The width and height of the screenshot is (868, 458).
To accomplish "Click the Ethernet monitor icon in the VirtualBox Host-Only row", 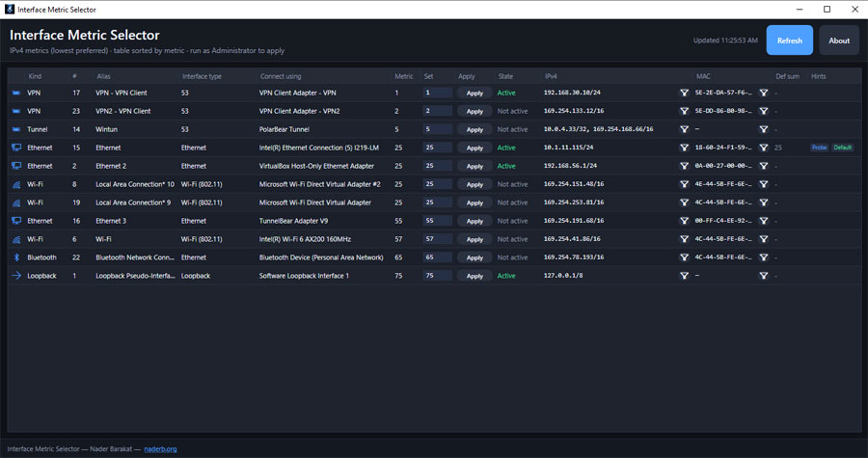I will point(16,166).
